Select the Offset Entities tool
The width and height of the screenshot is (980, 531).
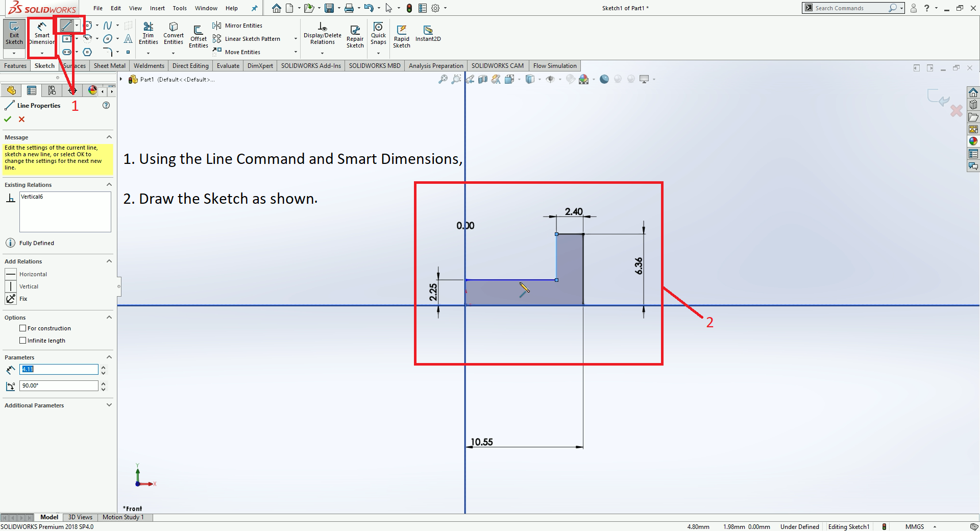pyautogui.click(x=199, y=37)
